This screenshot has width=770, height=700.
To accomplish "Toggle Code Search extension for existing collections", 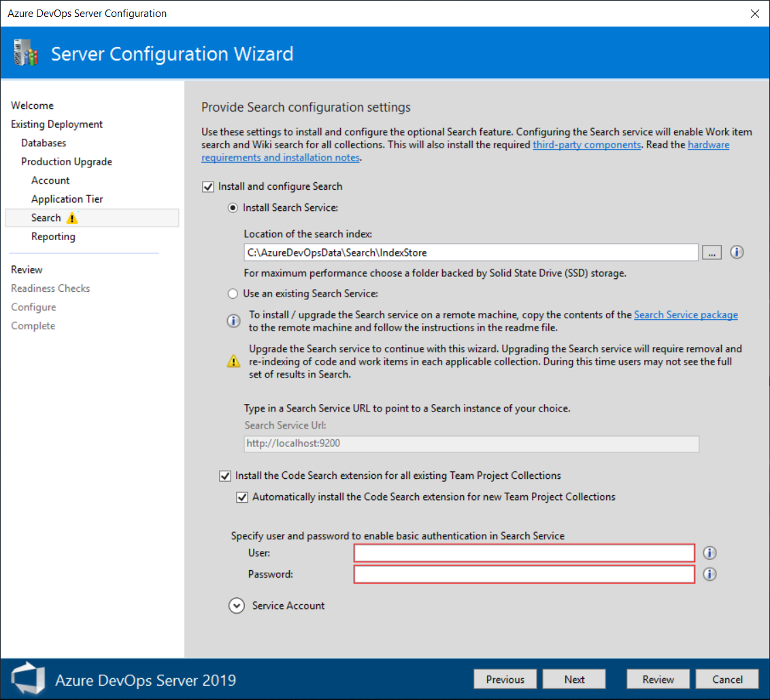I will (x=225, y=476).
